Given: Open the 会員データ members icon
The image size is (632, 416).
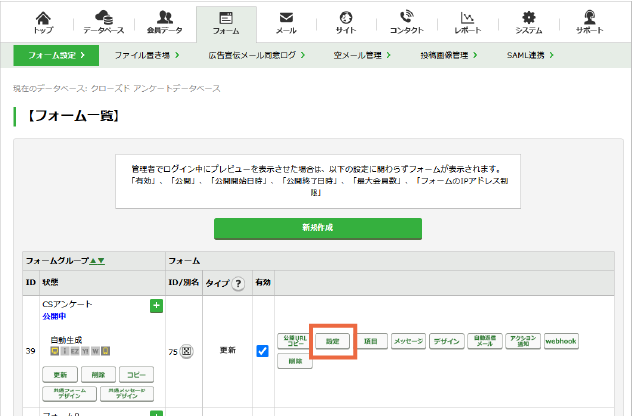Looking at the screenshot, I should click(164, 23).
